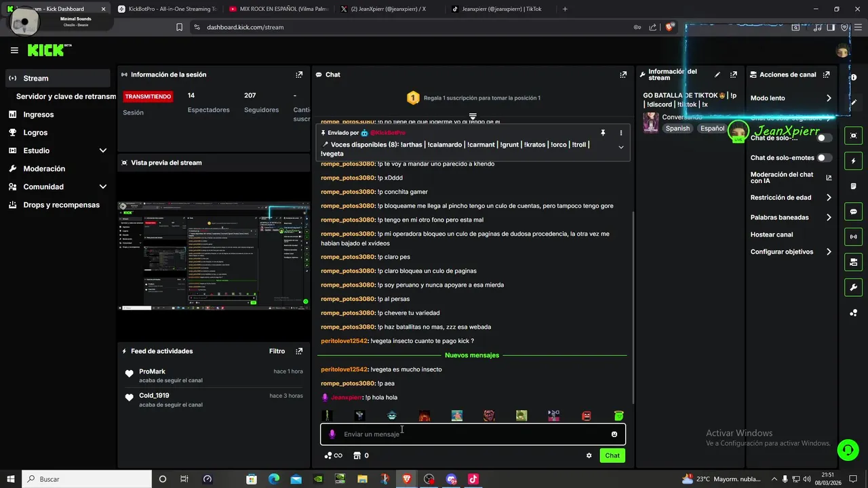Select Stream in the left sidebar

57,78
